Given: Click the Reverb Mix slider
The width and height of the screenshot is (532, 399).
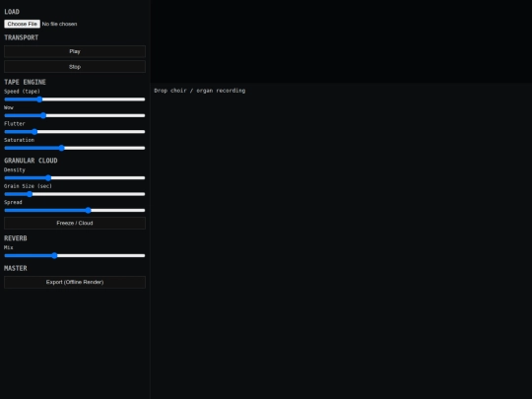Looking at the screenshot, I should coord(75,255).
